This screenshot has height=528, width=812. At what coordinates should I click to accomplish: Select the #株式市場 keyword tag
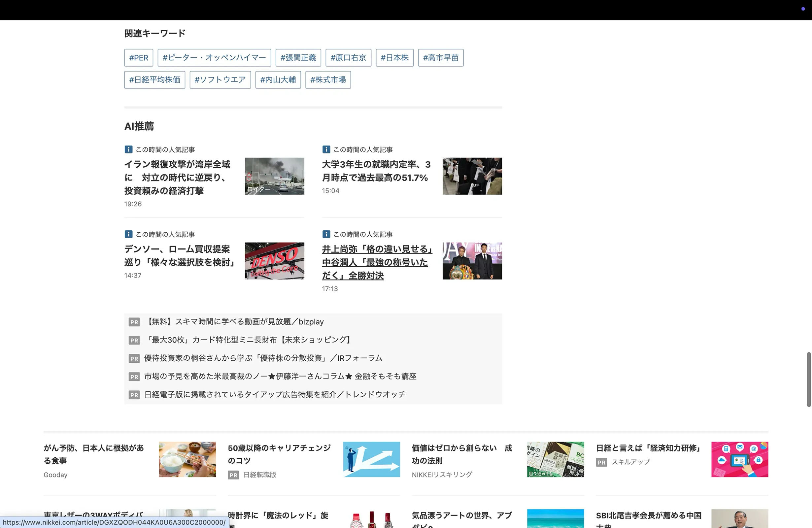[x=328, y=80]
